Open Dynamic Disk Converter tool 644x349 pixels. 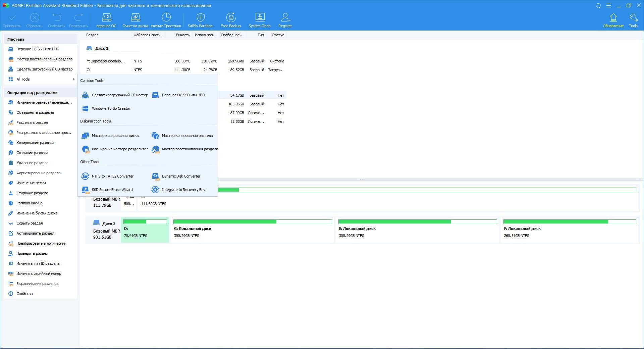[x=181, y=176]
